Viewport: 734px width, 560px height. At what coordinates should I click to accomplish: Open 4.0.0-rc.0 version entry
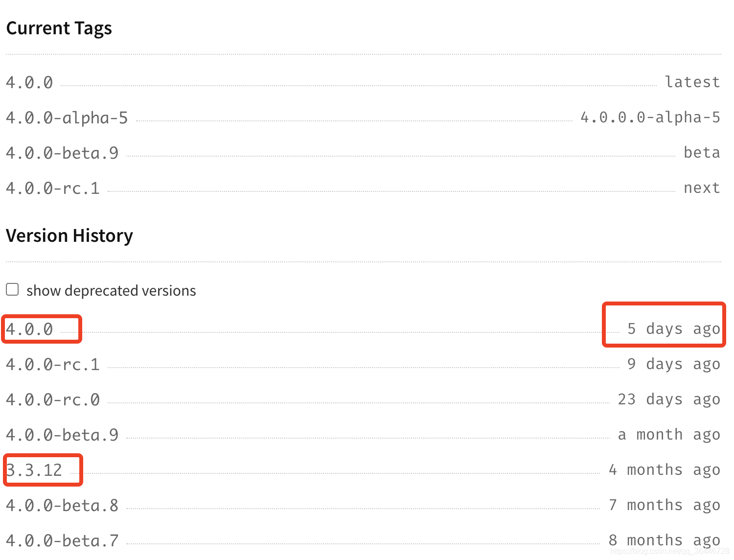53,399
